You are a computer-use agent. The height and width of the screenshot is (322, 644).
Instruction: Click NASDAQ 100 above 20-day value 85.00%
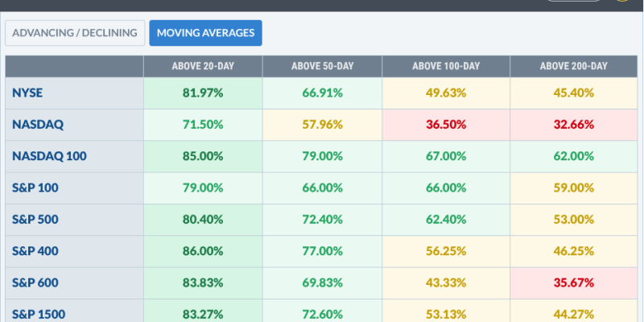[203, 156]
